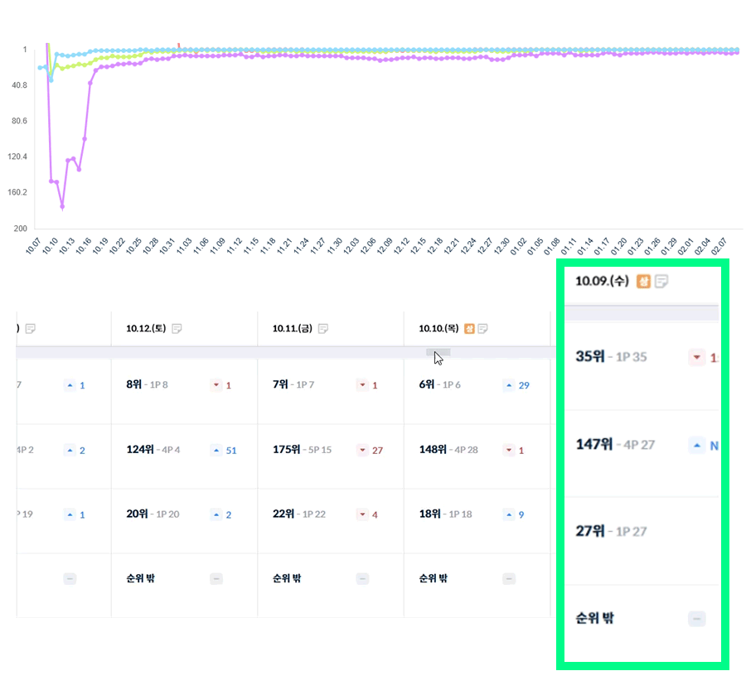Click the blue up arrow beside 147위
Viewport: 746px width, 700px height.
(697, 446)
